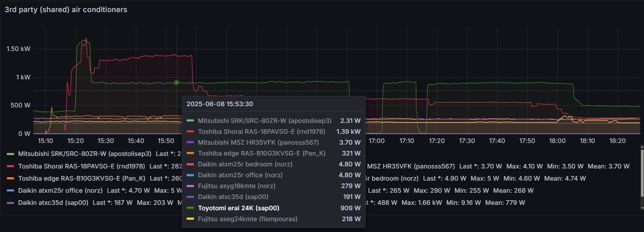Click 'Mitsubishi MSZ HR35VFK (panosss567)' in the tooltip

click(x=258, y=142)
